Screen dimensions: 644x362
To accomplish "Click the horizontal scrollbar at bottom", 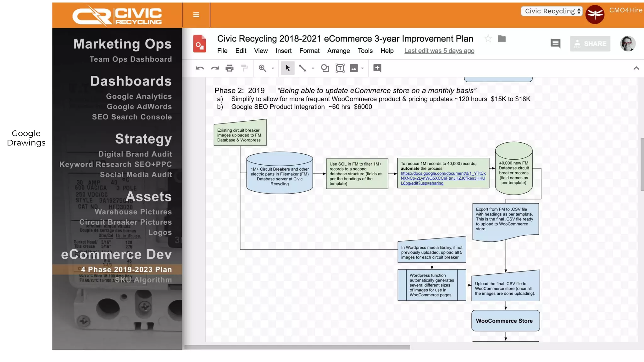I will pyautogui.click(x=297, y=347).
